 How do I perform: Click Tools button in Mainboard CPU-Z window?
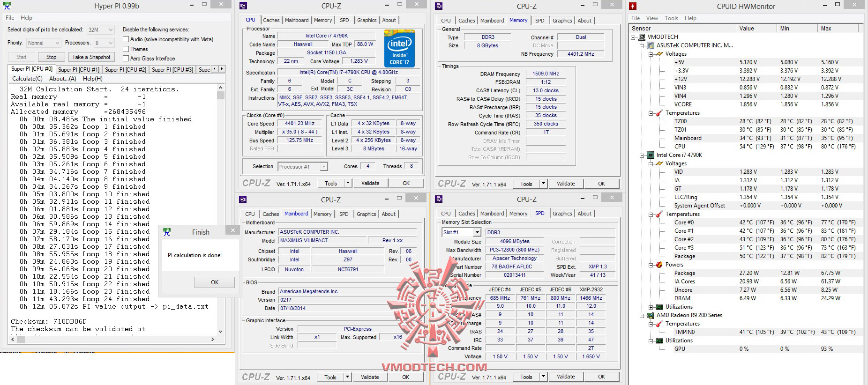tap(330, 377)
